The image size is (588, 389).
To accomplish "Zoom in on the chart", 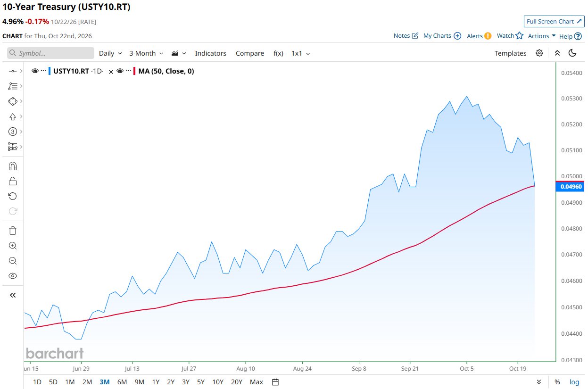I will click(13, 246).
